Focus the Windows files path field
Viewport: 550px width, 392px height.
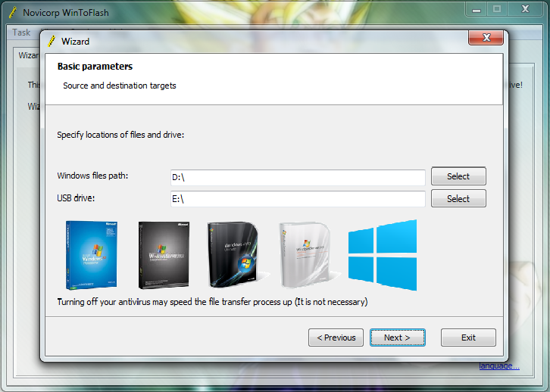pyautogui.click(x=298, y=178)
